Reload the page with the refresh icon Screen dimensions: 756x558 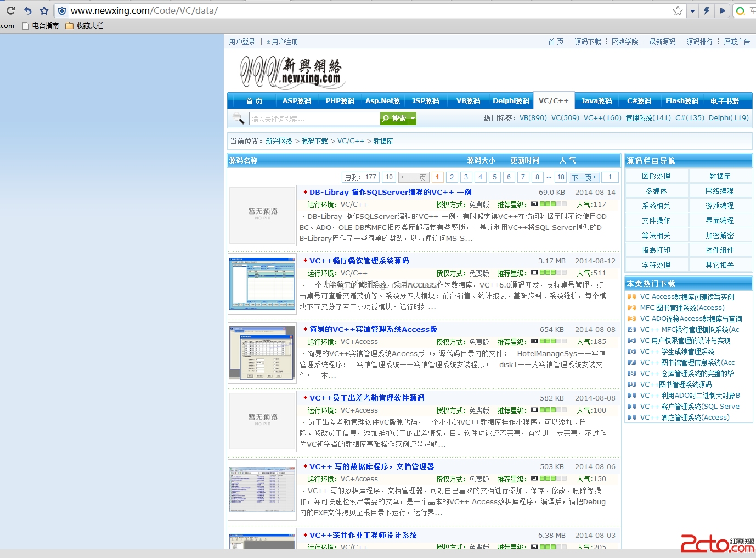pyautogui.click(x=10, y=10)
